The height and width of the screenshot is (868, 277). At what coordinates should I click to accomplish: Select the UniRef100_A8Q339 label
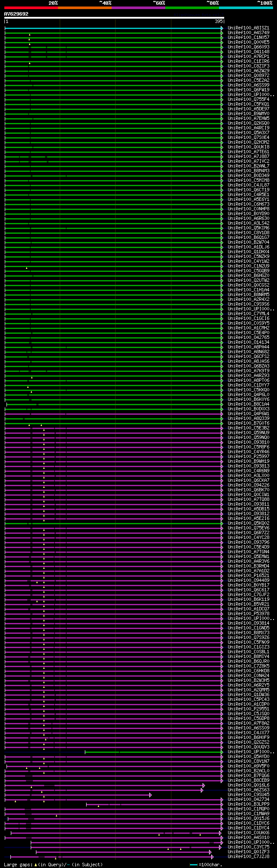coord(248,419)
